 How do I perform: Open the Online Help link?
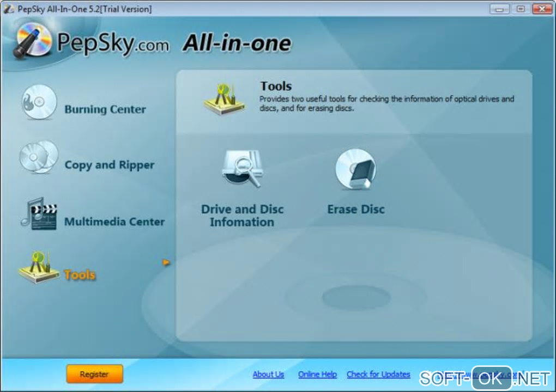[317, 374]
